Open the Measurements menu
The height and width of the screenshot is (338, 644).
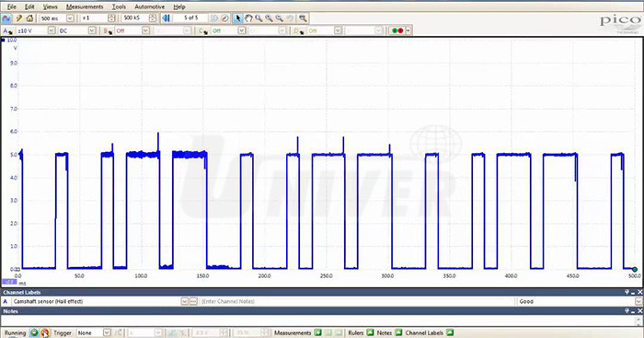pos(85,6)
